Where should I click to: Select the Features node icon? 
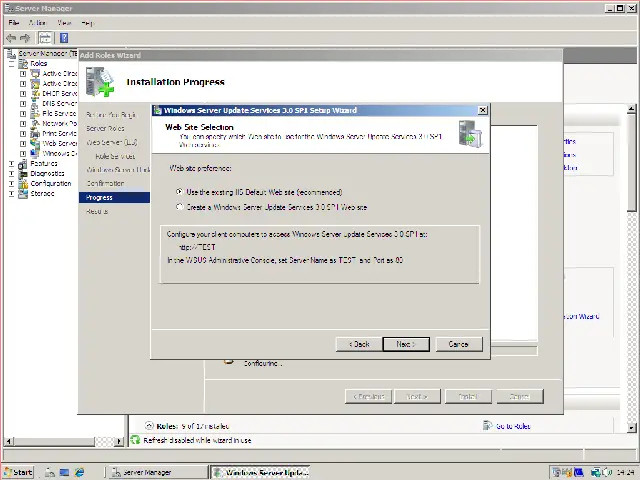pyautogui.click(x=23, y=164)
